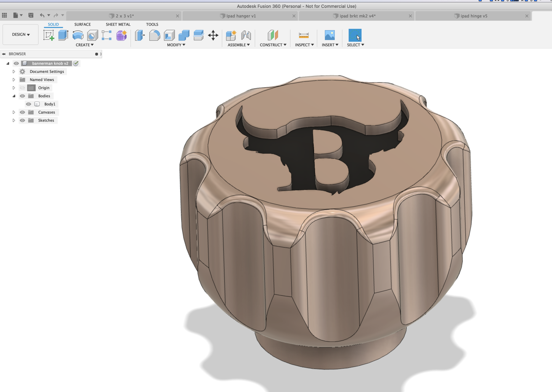Select the Revolve tool
Screen dimensions: 552x392
78,35
